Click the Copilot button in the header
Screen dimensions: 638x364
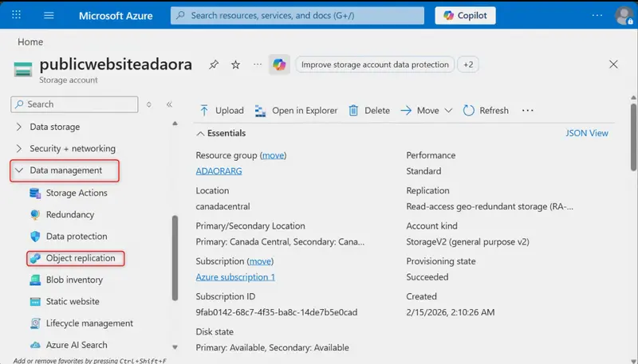pyautogui.click(x=465, y=15)
